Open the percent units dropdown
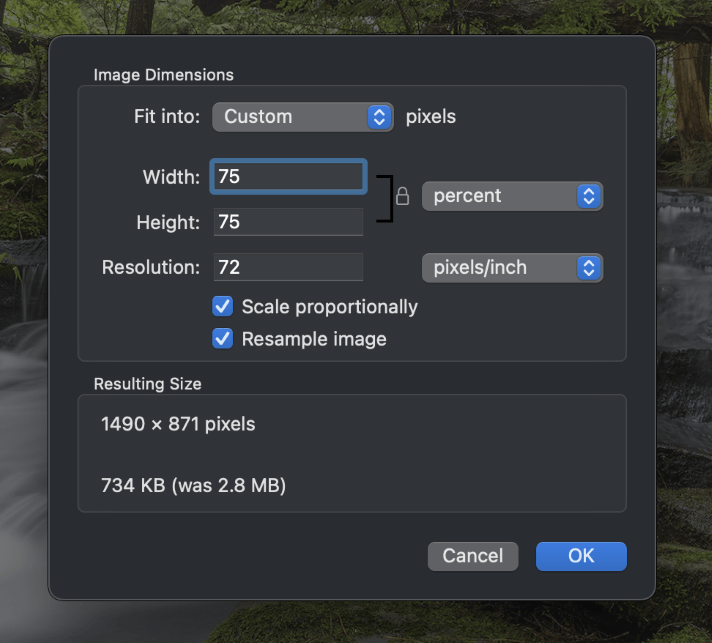 click(512, 196)
